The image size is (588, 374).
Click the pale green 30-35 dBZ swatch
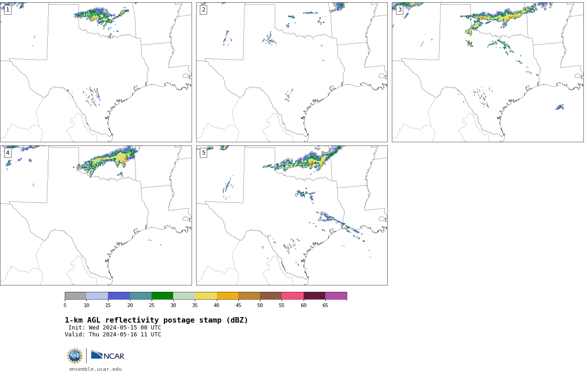pos(184,296)
